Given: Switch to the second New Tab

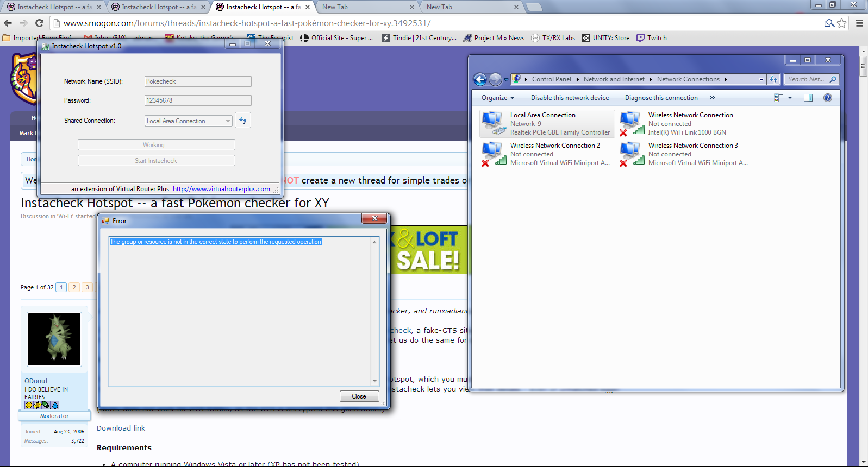Looking at the screenshot, I should 471,7.
